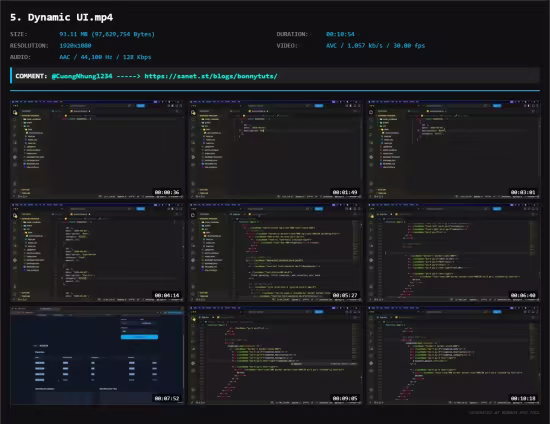The image size is (550, 424).
Task: Open the sanet.st/blogs/bonnytuts link
Action: [211, 76]
